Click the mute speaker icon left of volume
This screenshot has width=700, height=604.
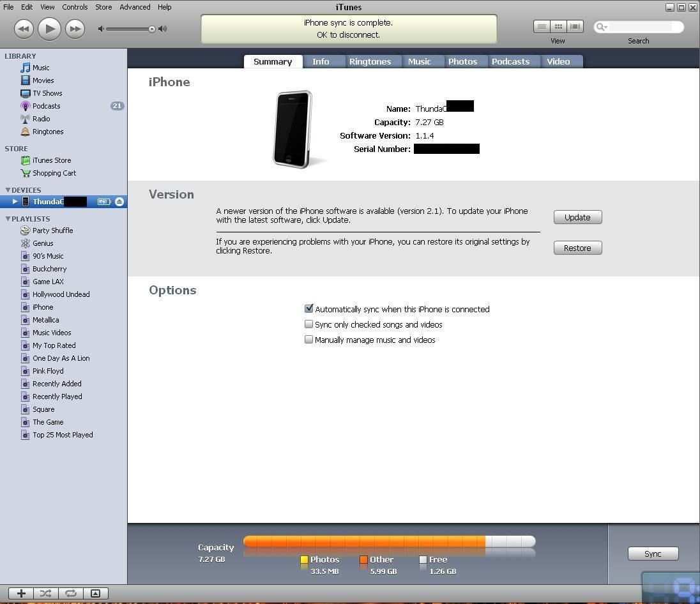coord(101,29)
